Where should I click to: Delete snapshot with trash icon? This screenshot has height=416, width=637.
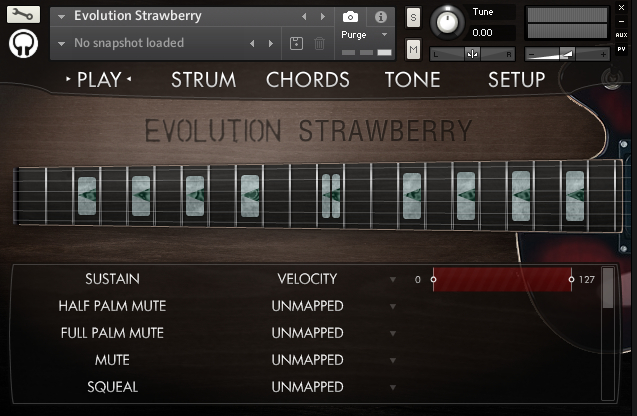pos(319,43)
